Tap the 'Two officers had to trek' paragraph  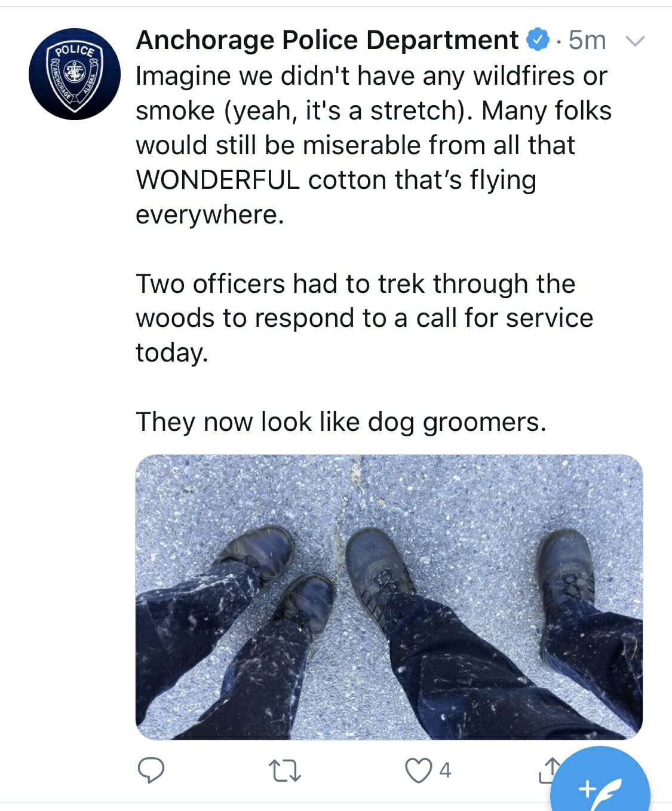coord(364,318)
